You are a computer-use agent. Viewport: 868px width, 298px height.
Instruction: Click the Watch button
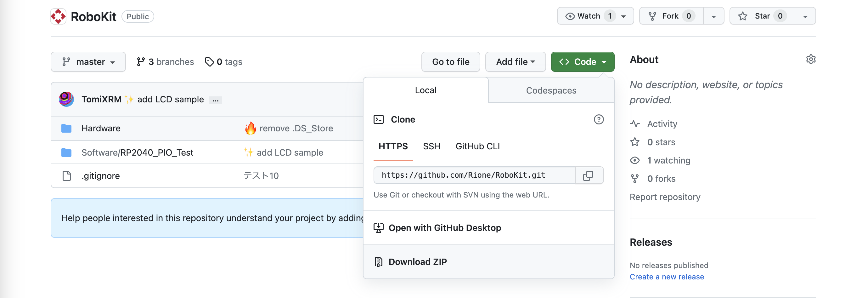click(595, 16)
